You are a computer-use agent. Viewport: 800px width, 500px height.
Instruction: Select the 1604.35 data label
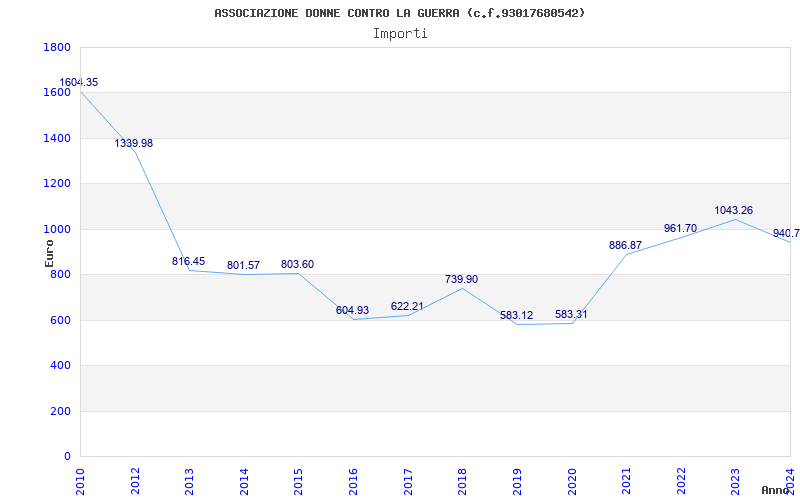click(x=79, y=83)
